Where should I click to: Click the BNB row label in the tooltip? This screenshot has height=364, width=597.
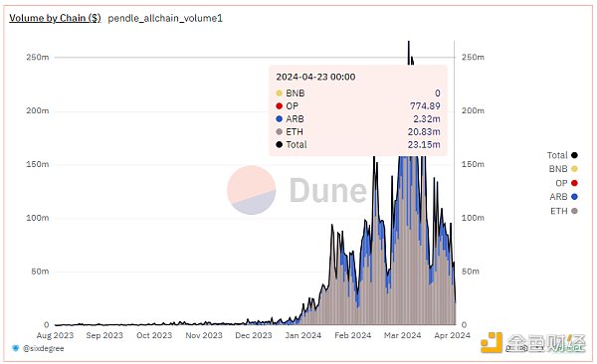296,93
